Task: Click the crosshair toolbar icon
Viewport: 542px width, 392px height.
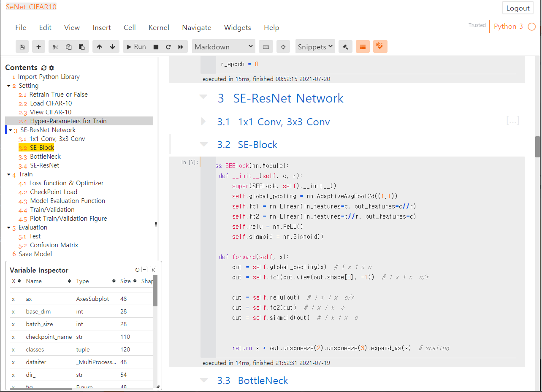Action: [283, 47]
